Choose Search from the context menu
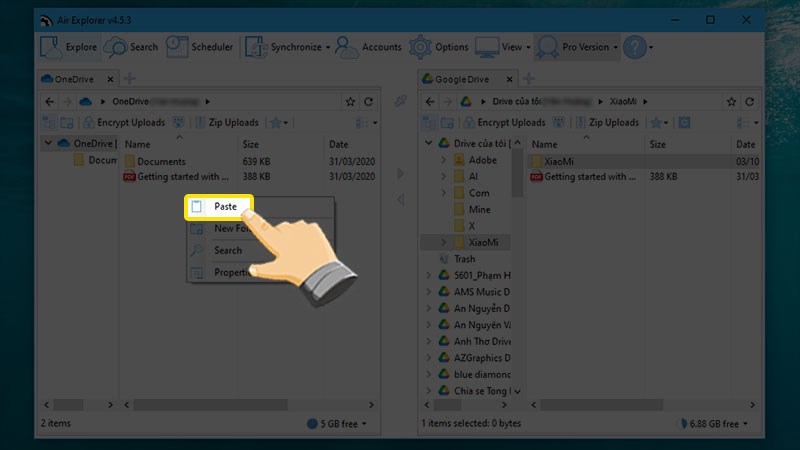Viewport: 800px width, 450px height. click(228, 251)
